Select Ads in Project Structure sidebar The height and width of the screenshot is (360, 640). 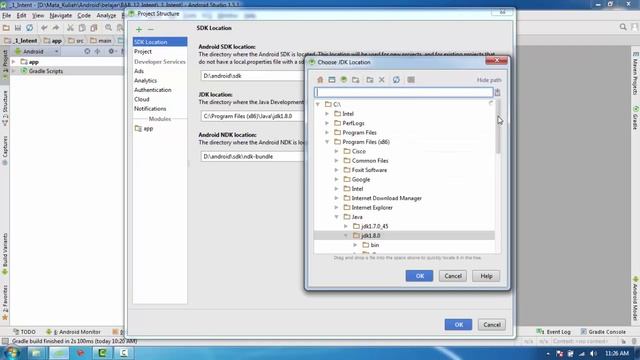pyautogui.click(x=139, y=71)
